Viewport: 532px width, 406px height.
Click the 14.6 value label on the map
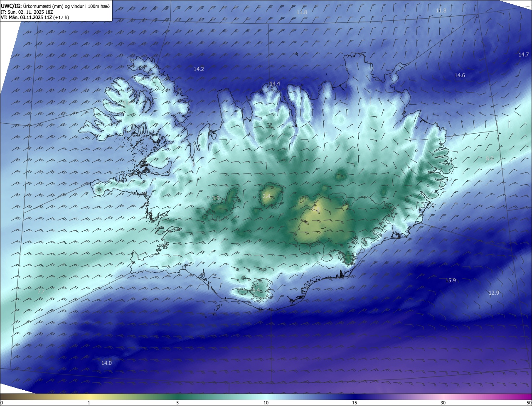pos(460,75)
